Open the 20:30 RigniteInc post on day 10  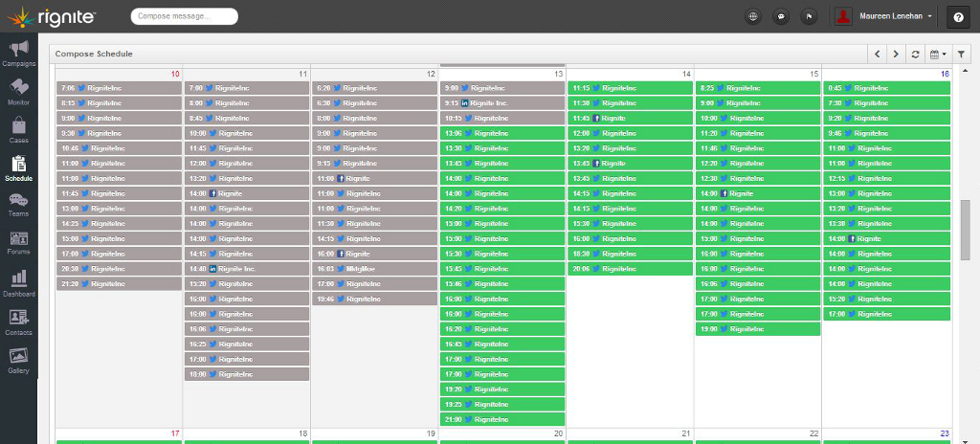119,269
